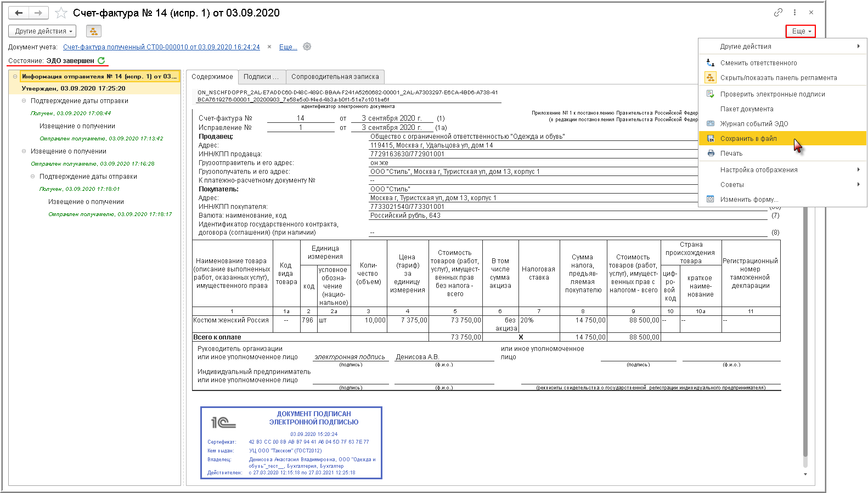This screenshot has height=493, width=868.
Task: Run Проверить электронные подписи
Action: (782, 94)
